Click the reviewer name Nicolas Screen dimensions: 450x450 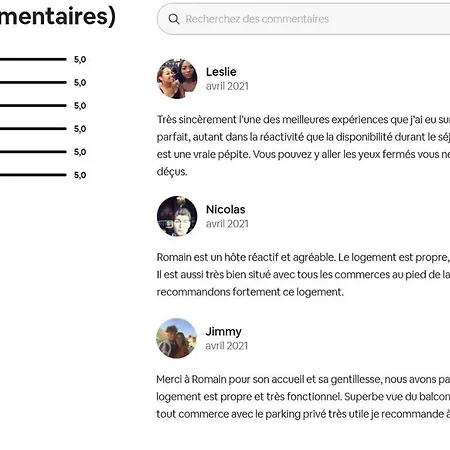tap(226, 209)
